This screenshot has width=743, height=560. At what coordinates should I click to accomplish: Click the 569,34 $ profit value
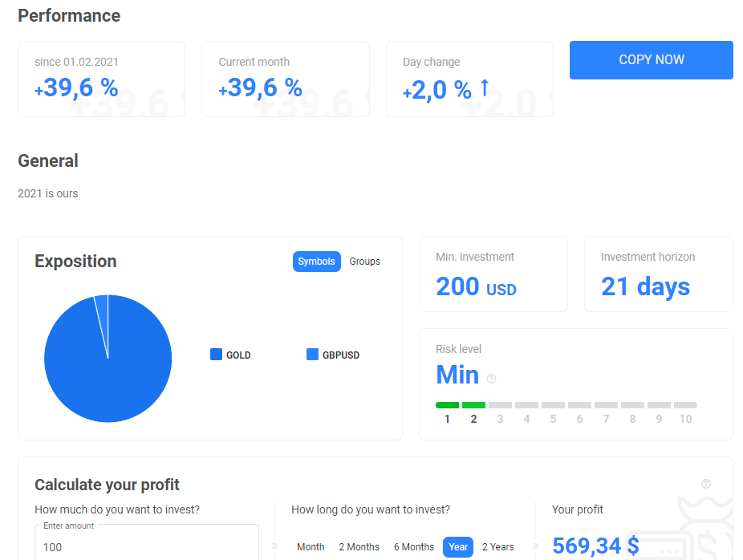pyautogui.click(x=595, y=546)
